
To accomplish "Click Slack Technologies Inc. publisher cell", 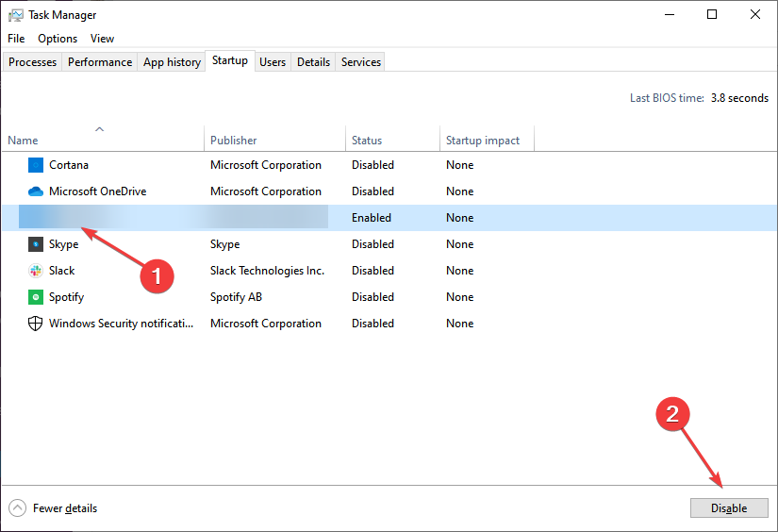I will point(267,271).
